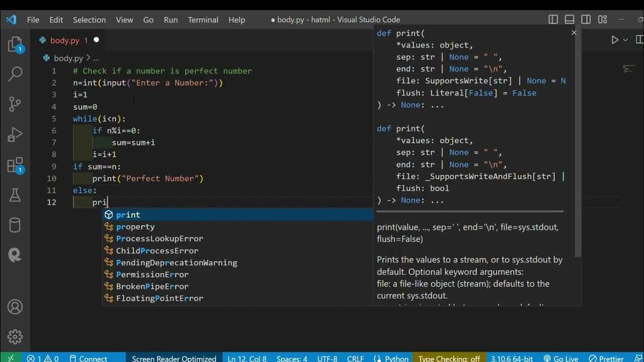Click body.py in the breadcrumb
The image size is (644, 362).
pos(68,58)
